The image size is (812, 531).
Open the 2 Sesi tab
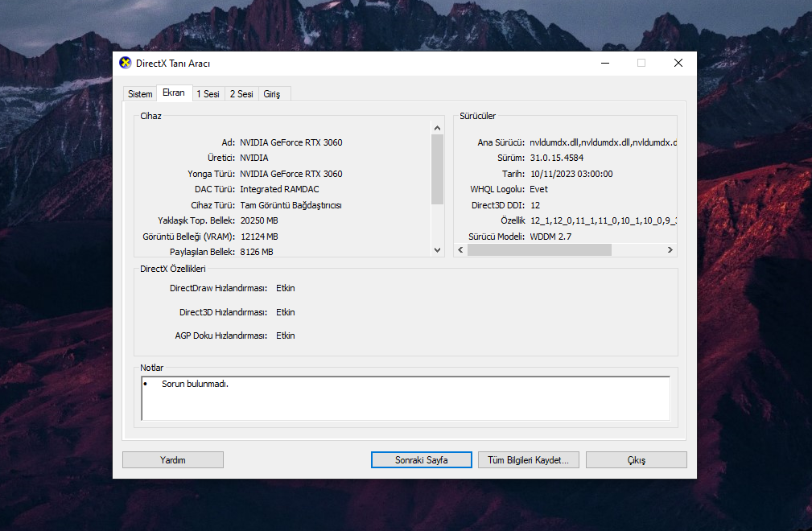coord(241,93)
